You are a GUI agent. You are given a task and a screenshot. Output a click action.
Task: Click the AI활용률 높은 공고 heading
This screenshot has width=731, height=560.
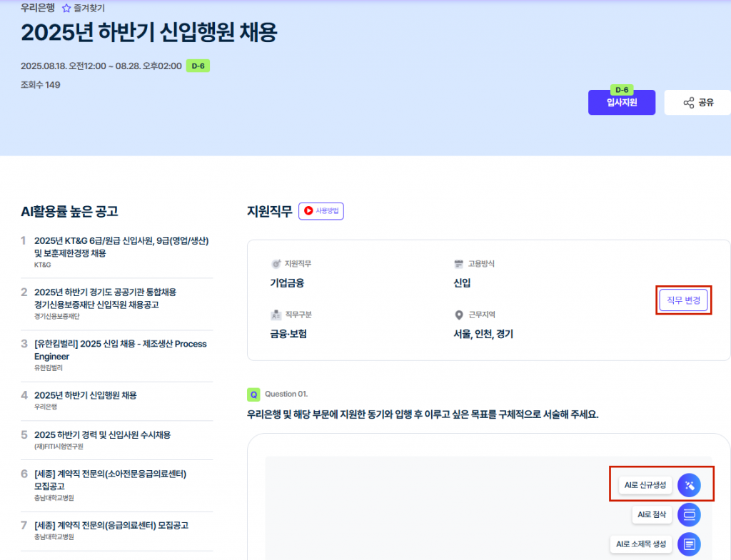coord(69,211)
